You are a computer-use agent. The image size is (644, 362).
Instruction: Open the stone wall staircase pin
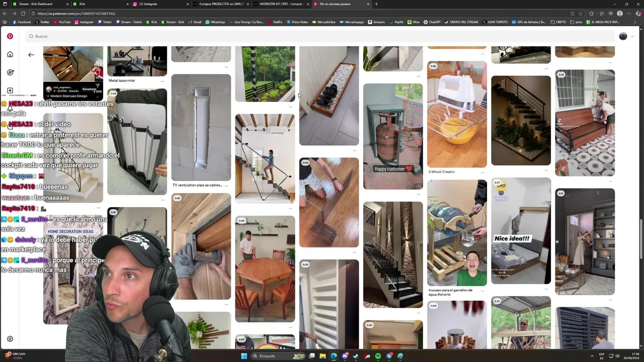393,255
